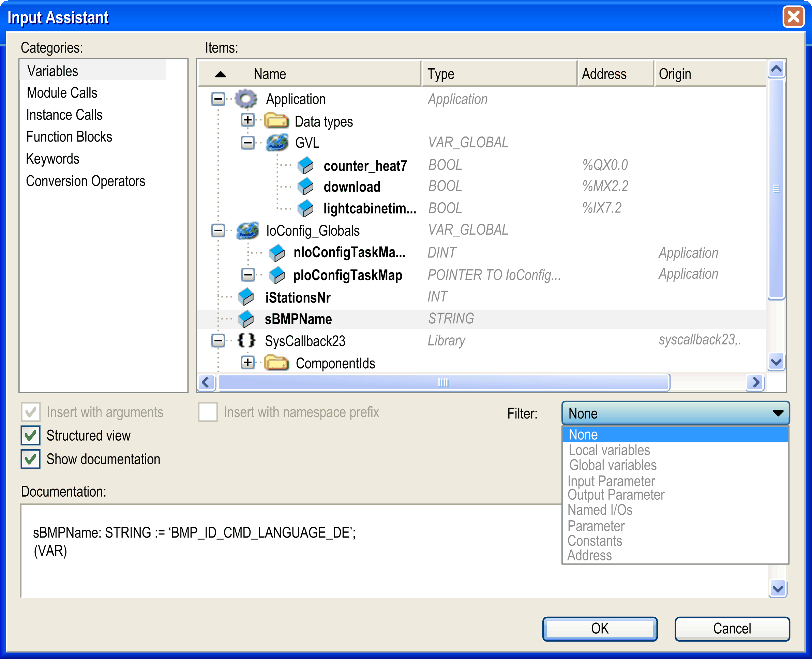Click the GVL globe icon
Image resolution: width=812 pixels, height=659 pixels.
click(277, 143)
